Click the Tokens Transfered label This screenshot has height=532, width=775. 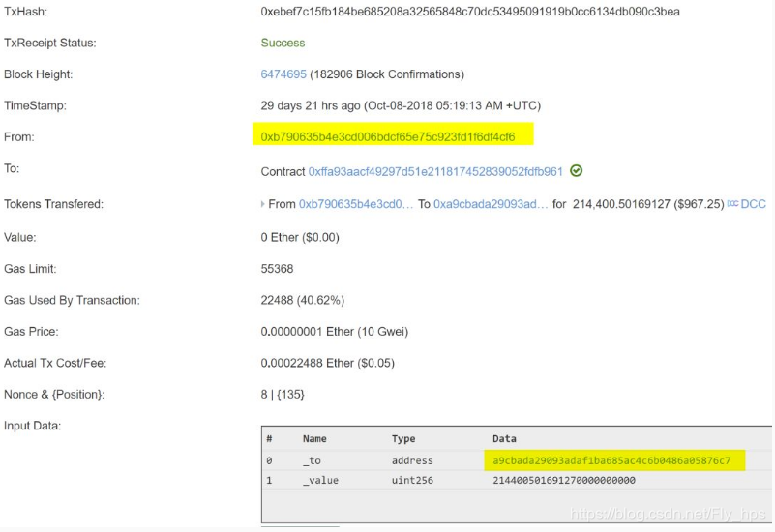pos(53,204)
